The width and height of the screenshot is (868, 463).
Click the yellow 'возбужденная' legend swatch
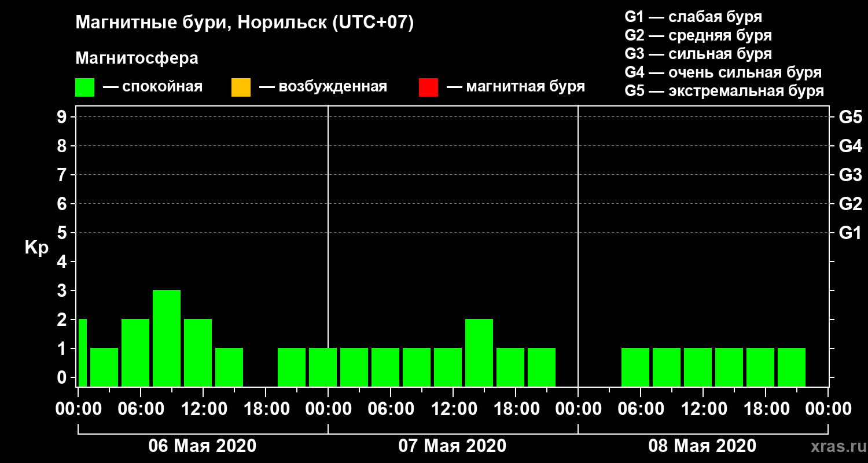click(241, 87)
